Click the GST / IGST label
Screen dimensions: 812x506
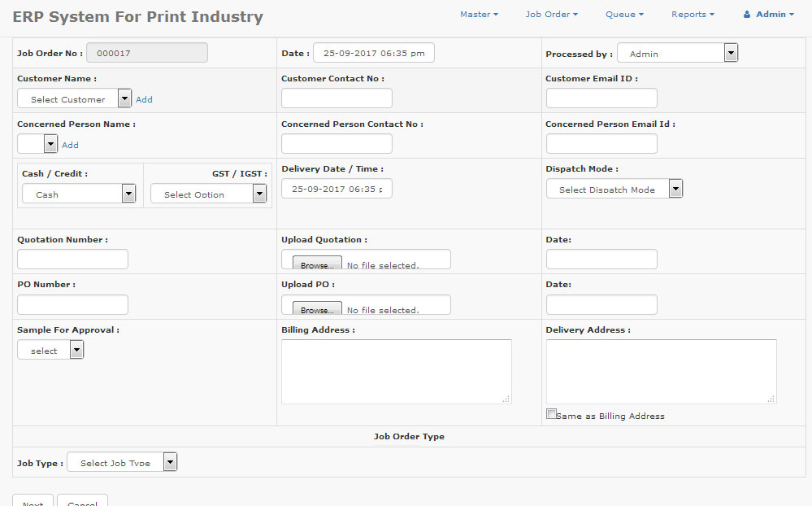(x=240, y=174)
